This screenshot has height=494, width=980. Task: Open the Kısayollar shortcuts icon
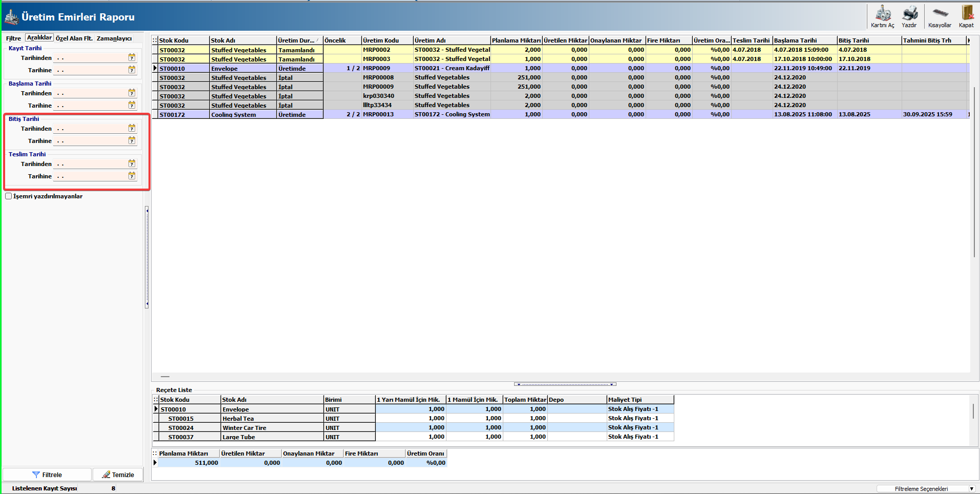pos(940,15)
